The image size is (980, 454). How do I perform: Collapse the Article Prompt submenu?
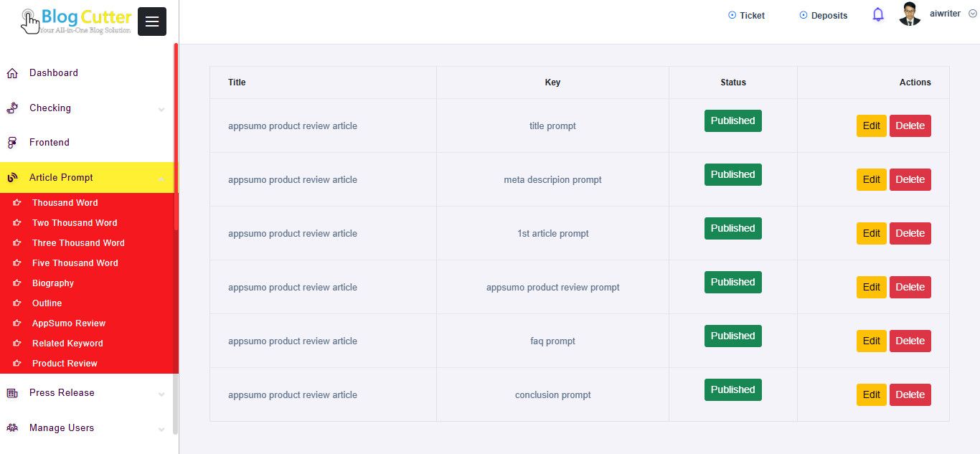pyautogui.click(x=161, y=178)
